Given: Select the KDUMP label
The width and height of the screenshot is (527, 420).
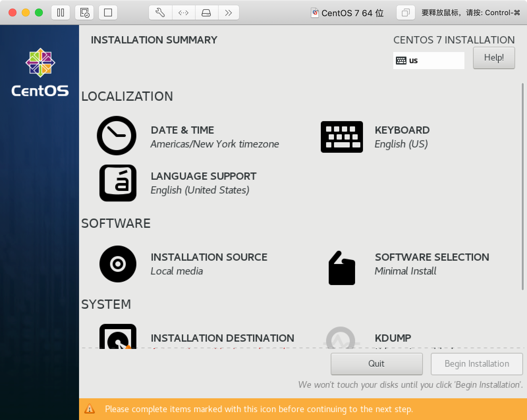Looking at the screenshot, I should coord(393,338).
